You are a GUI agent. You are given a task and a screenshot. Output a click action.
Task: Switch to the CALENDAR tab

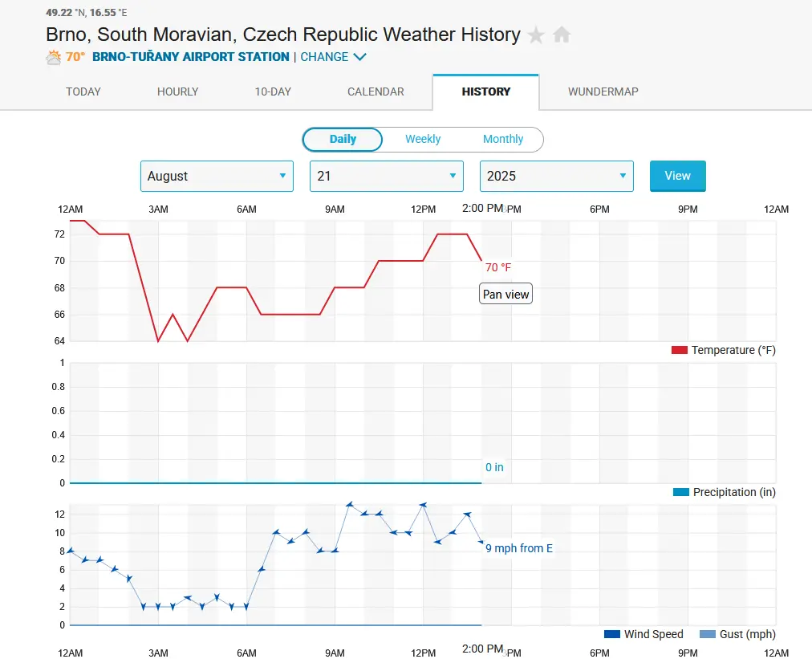(376, 92)
